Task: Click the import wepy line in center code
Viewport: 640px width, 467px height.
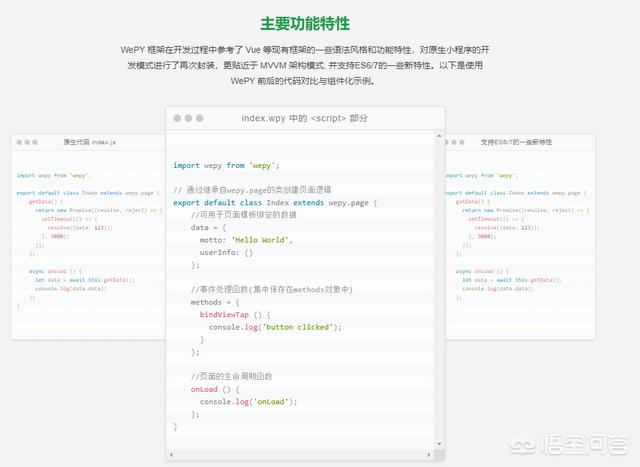Action: (x=226, y=165)
